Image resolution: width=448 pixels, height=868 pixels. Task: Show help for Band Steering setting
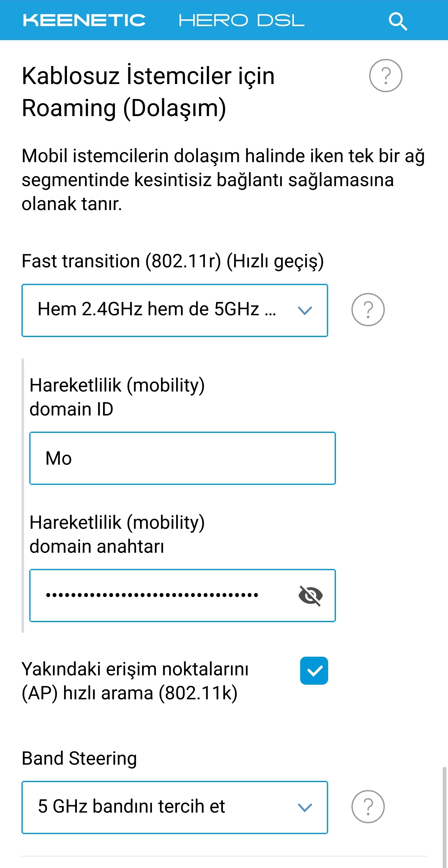pos(368,807)
